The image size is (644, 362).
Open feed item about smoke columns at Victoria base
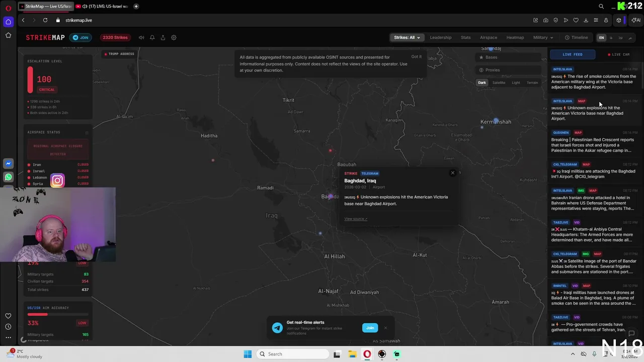click(594, 78)
